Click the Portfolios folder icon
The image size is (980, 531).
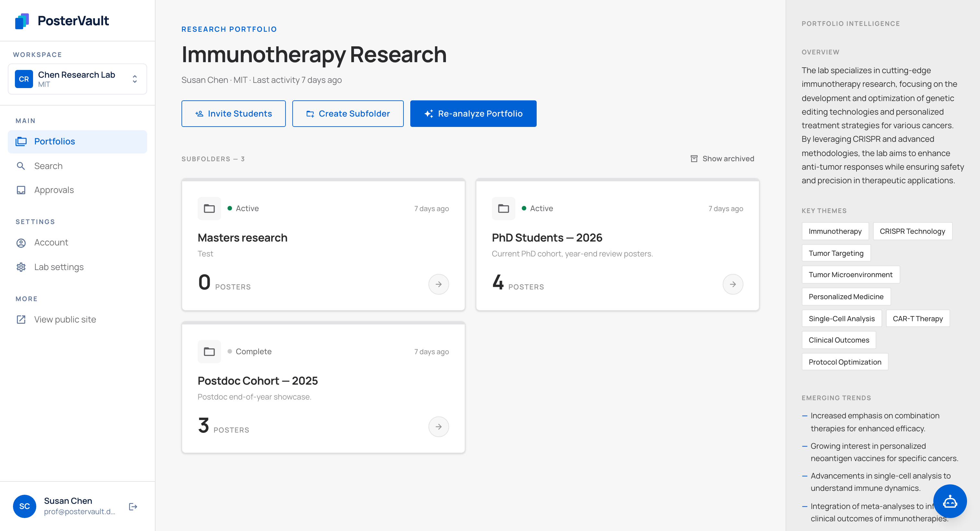(21, 141)
